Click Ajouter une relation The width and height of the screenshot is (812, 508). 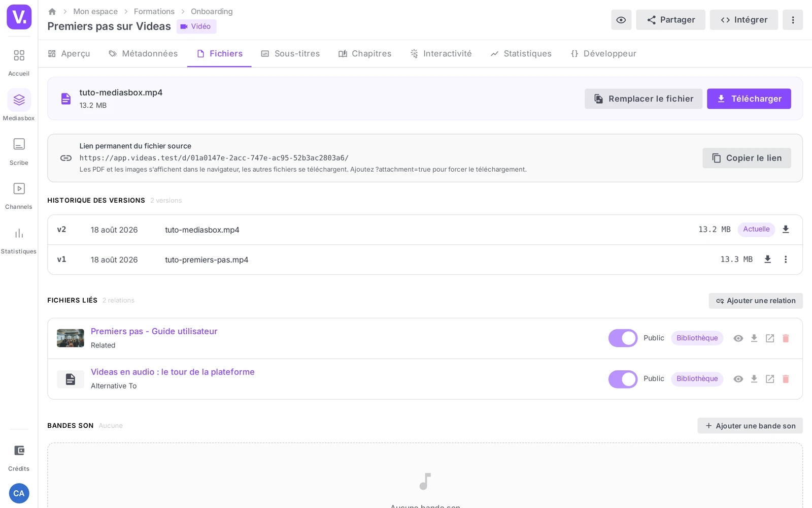coord(756,301)
